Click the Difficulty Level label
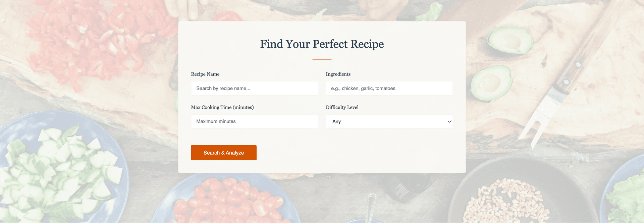Screen dimensions: 644x223 342,107
